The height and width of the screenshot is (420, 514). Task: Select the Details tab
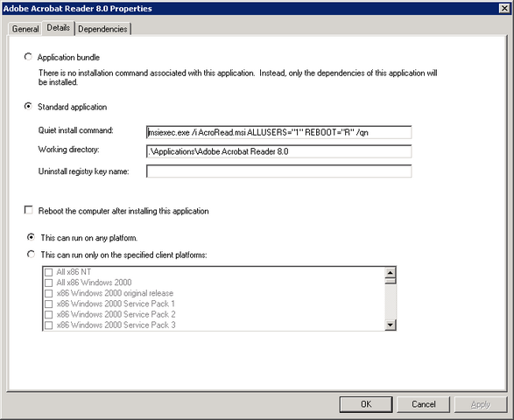pyautogui.click(x=58, y=28)
